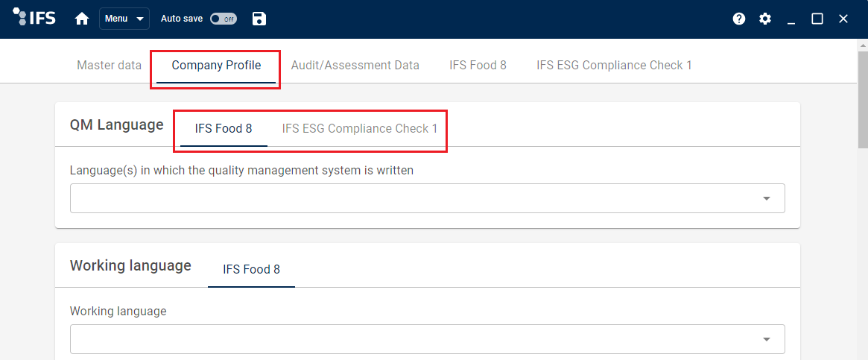Switch to the Master data tab
The image size is (868, 360).
click(109, 66)
